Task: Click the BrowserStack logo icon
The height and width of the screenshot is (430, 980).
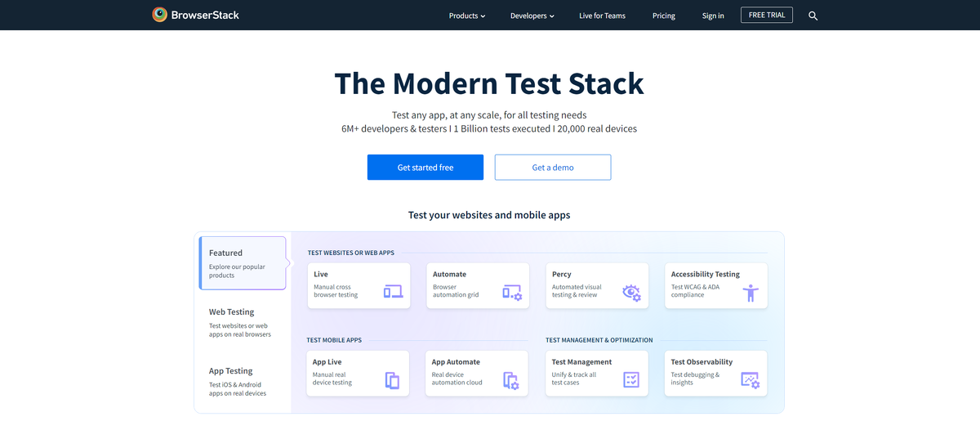Action: [x=160, y=15]
